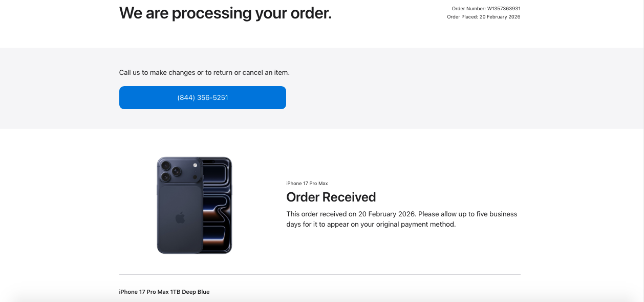
Task: Click the 'original payment method' line of text
Action: click(x=371, y=224)
